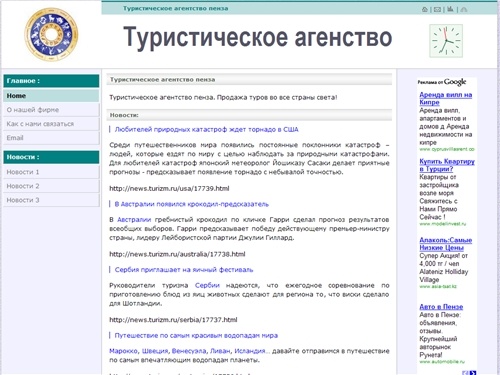
Task: Click the modelinvest.ru ad URL
Action: [443, 224]
